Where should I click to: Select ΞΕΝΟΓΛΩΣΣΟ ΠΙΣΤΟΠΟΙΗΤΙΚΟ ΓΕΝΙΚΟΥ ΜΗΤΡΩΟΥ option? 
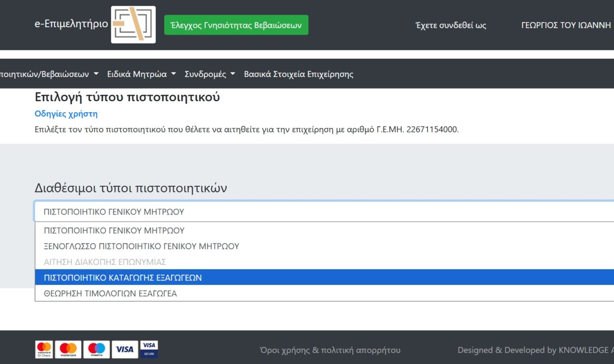[142, 246]
